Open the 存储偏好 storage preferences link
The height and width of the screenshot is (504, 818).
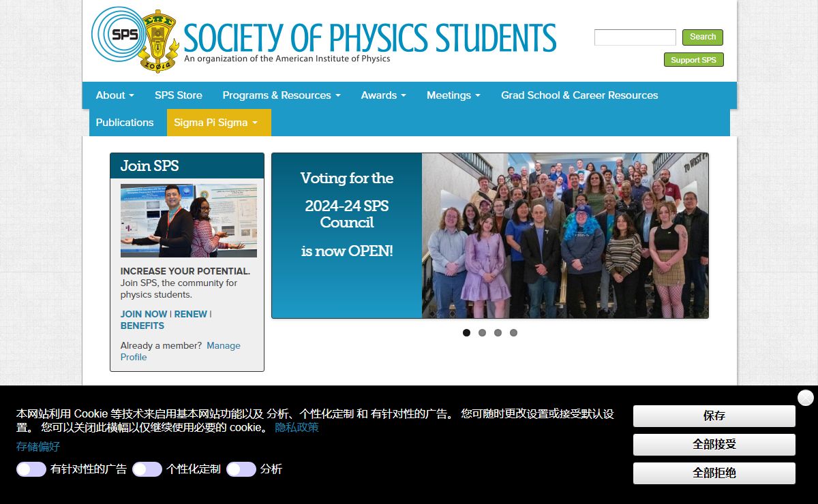[x=38, y=447]
